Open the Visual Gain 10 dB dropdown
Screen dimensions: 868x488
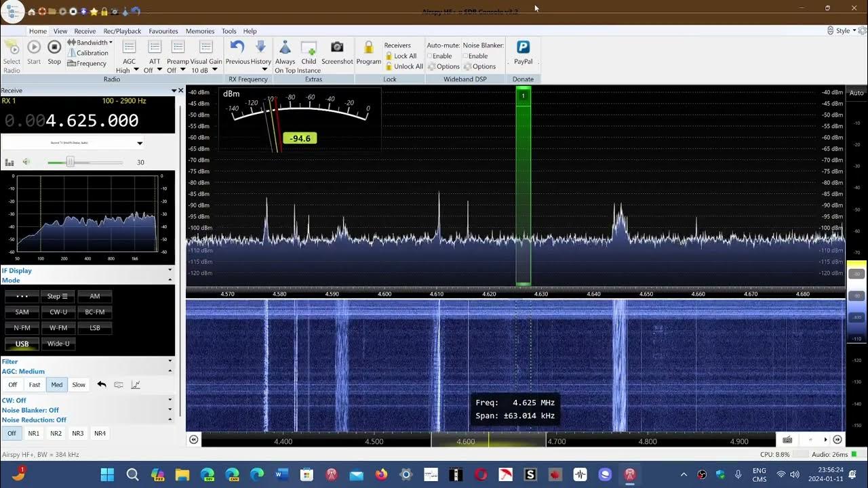(205, 70)
